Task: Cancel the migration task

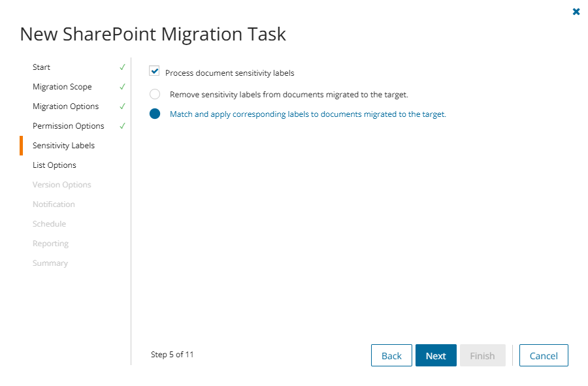Action: click(x=544, y=355)
